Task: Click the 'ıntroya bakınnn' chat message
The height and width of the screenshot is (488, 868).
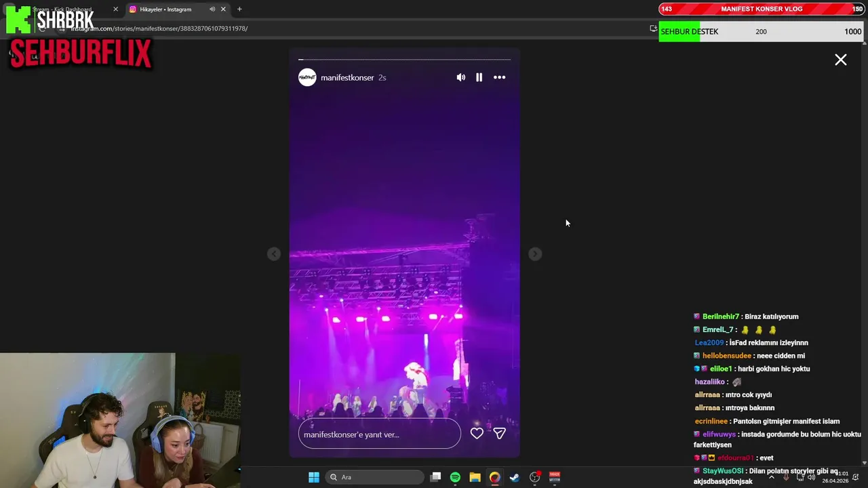Action: click(x=749, y=408)
